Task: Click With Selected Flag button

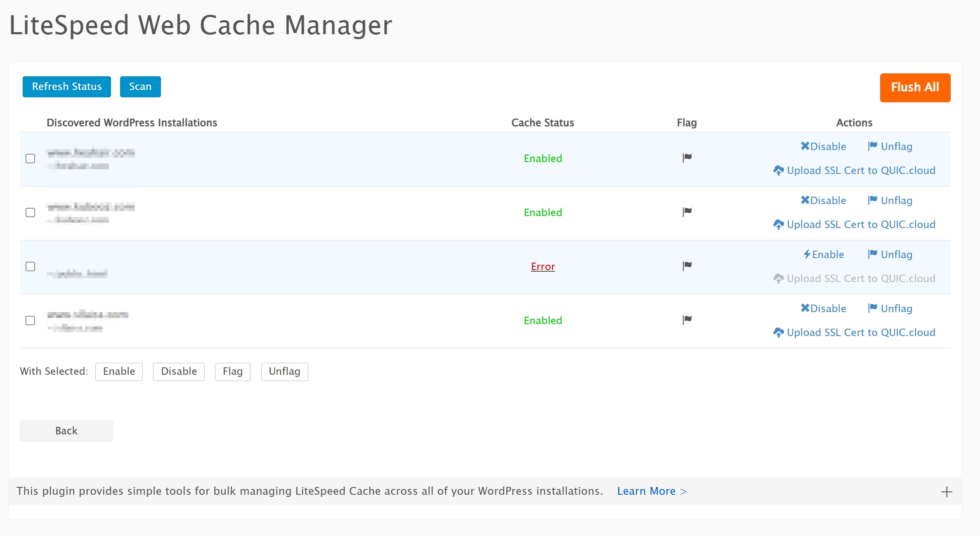Action: point(232,371)
